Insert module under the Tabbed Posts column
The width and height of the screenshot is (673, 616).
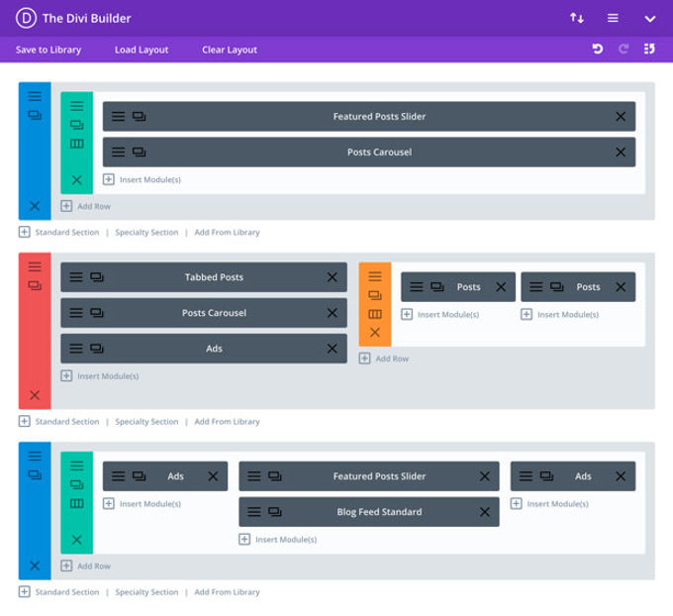[100, 376]
